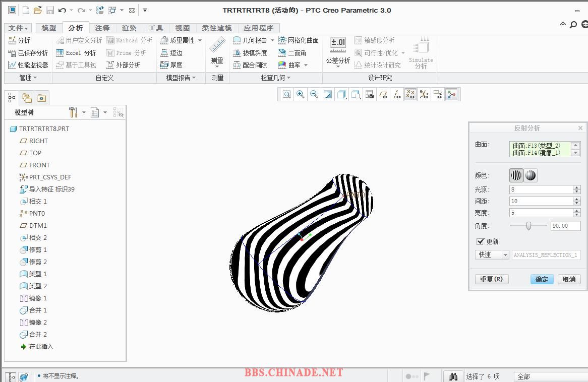Switch to the Annotate tab
The image size is (588, 382).
click(102, 28)
